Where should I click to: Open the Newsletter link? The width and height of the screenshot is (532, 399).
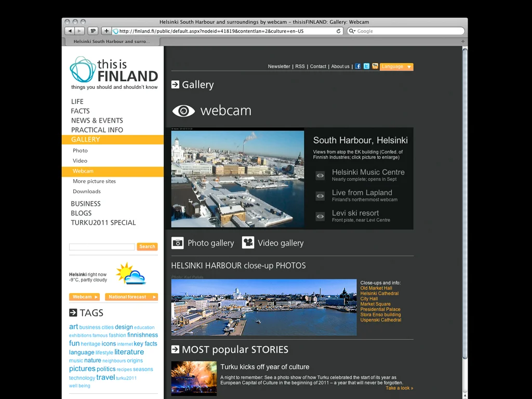click(279, 66)
